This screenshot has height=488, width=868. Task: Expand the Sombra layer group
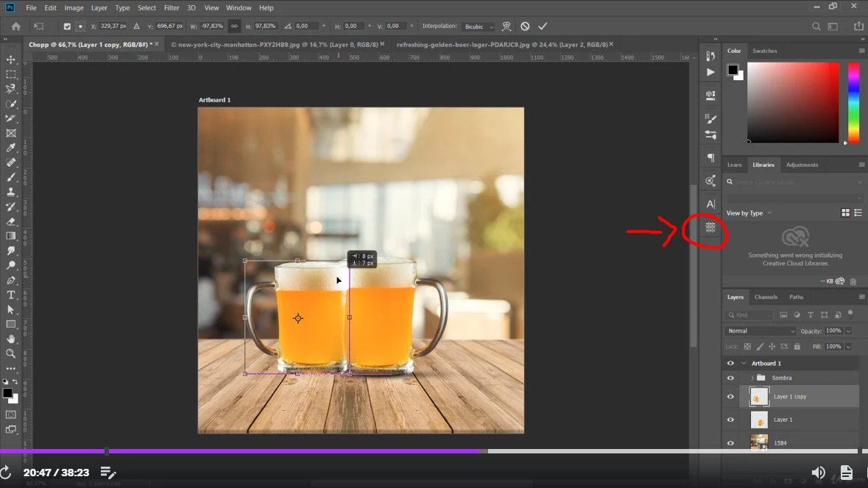(x=752, y=378)
